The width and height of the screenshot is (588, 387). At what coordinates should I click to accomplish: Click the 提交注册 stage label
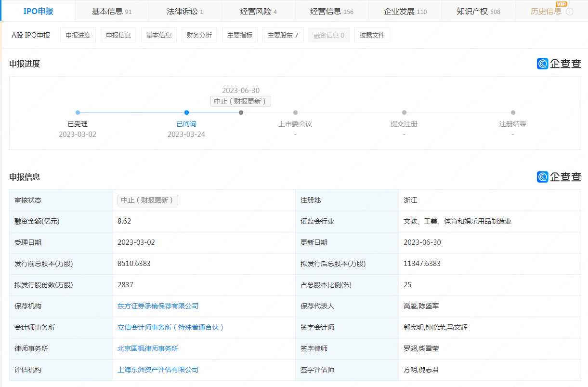tap(404, 124)
